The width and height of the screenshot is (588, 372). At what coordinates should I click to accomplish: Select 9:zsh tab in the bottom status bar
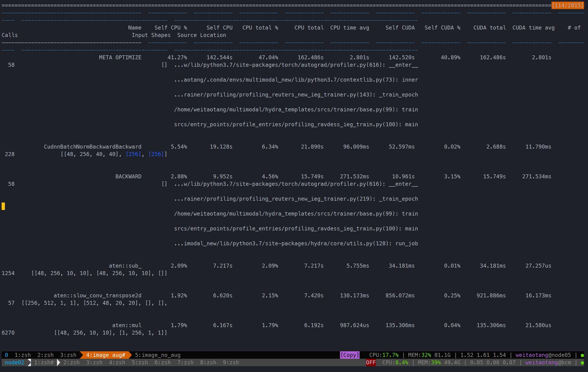pyautogui.click(x=231, y=362)
